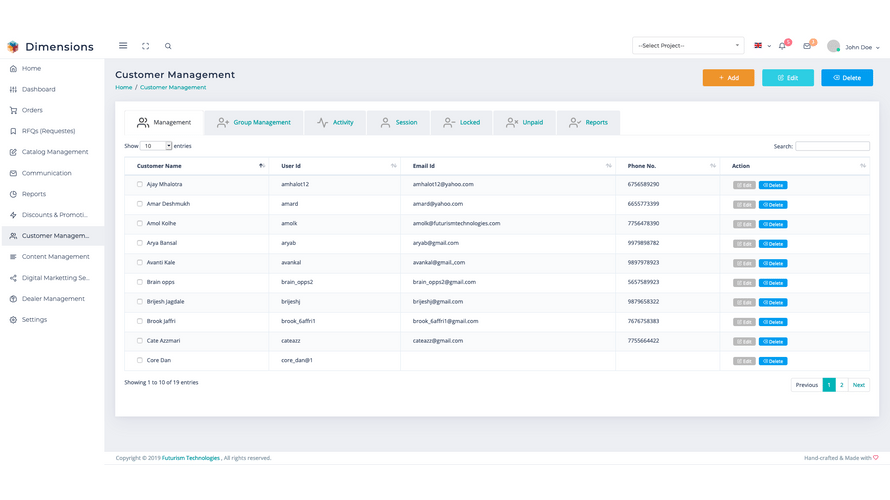Delete the Core Dan row
The image size is (890, 500).
[x=773, y=361]
